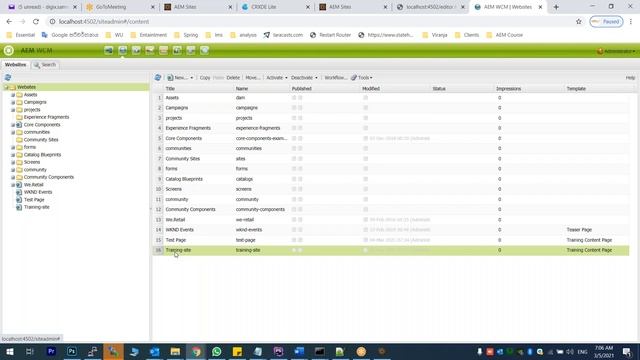Screen dimensions: 640x360
Task: Select Training-site in the tree
Action: pyautogui.click(x=37, y=207)
